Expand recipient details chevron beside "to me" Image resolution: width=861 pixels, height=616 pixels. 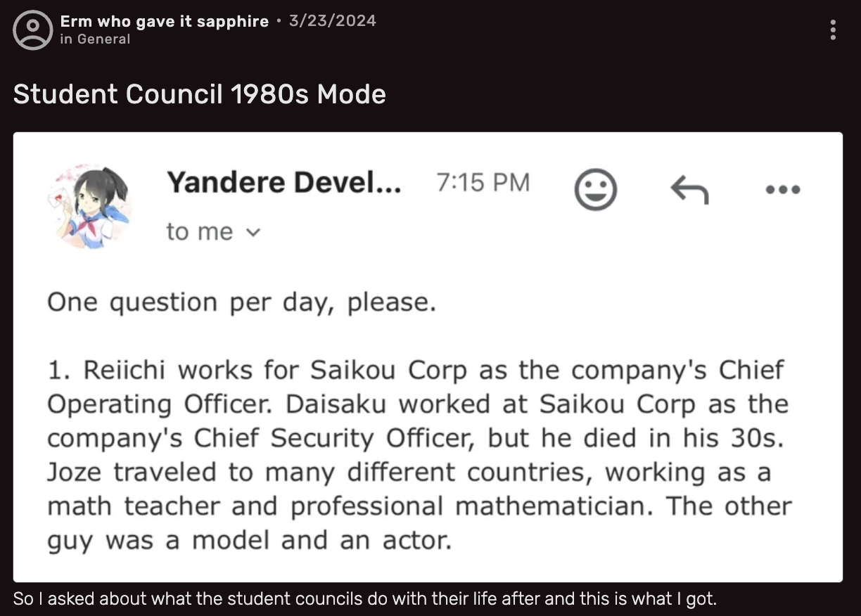point(255,232)
